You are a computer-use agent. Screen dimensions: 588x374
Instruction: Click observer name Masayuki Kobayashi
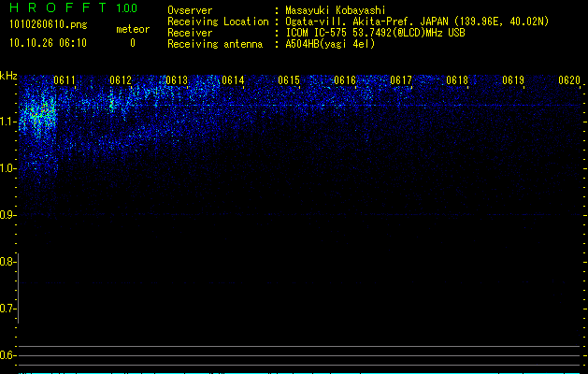pyautogui.click(x=336, y=10)
